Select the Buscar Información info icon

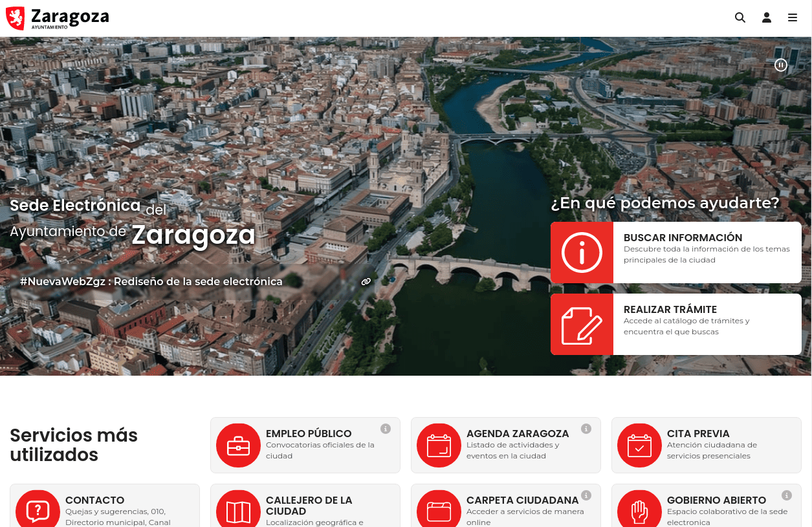582,253
